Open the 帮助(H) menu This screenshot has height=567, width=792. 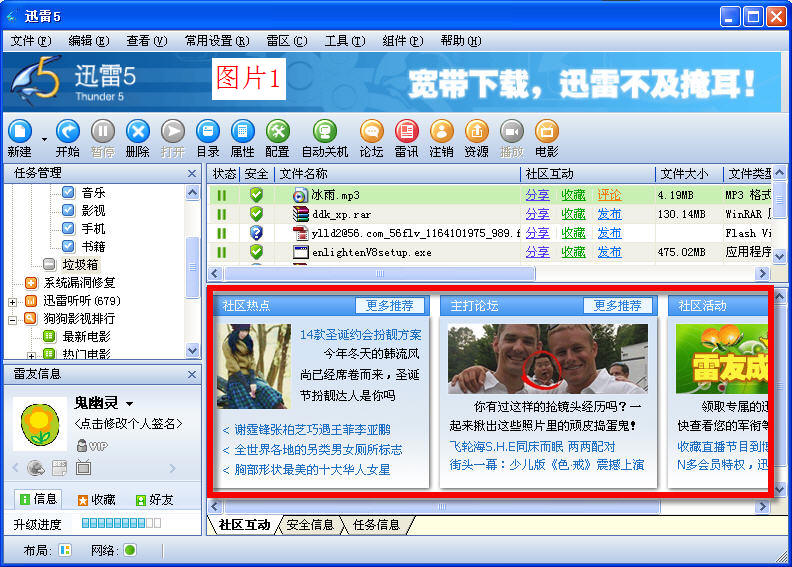click(x=461, y=40)
